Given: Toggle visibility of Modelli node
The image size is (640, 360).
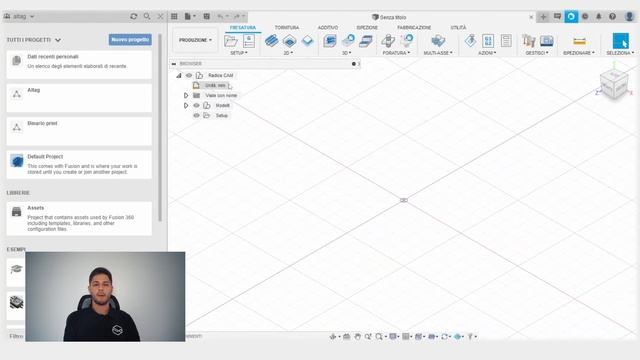Looking at the screenshot, I should pos(196,105).
